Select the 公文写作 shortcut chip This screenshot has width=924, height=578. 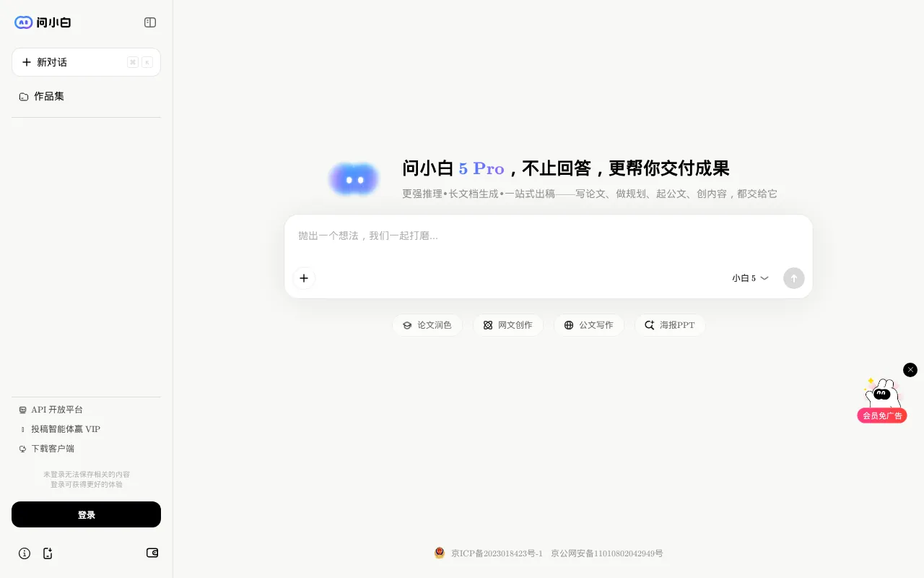click(x=589, y=325)
